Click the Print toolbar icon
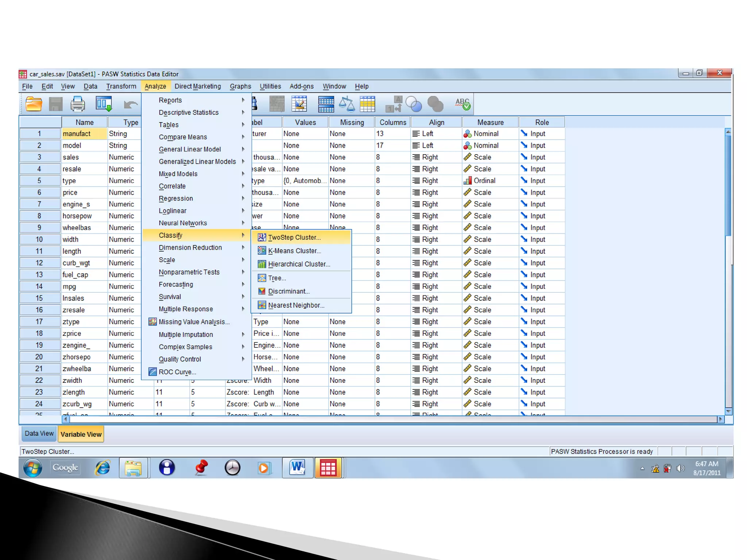The width and height of the screenshot is (747, 560). 78,104
